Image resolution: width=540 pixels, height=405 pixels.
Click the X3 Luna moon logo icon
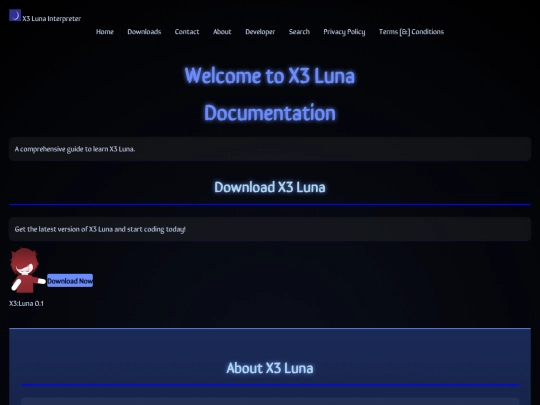[15, 15]
